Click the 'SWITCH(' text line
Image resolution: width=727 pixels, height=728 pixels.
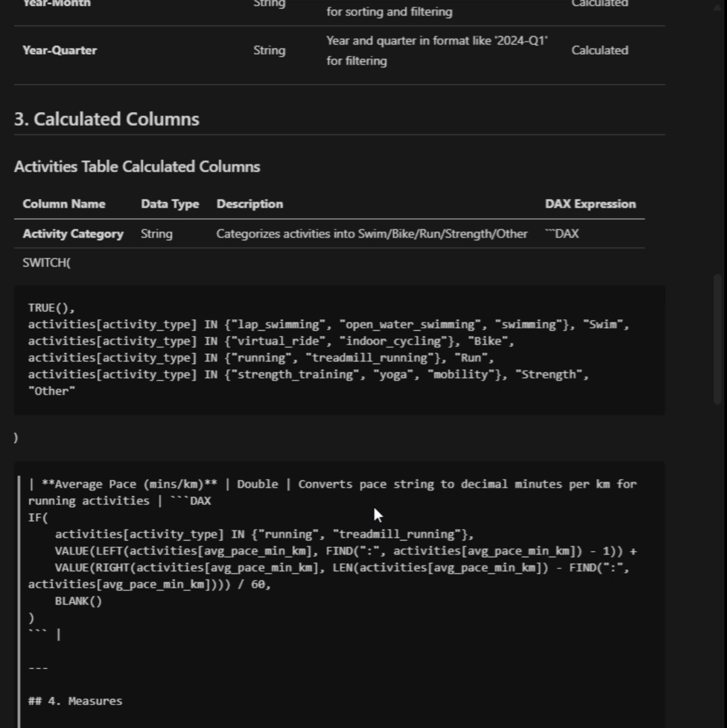(x=47, y=263)
